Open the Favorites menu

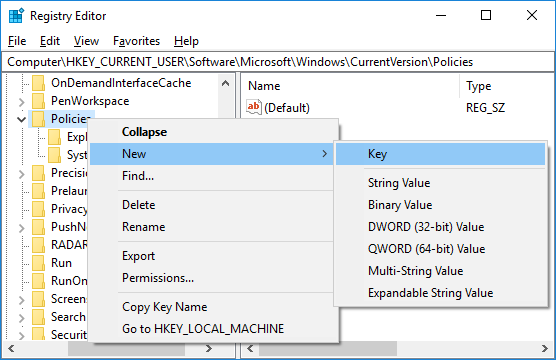tap(136, 41)
